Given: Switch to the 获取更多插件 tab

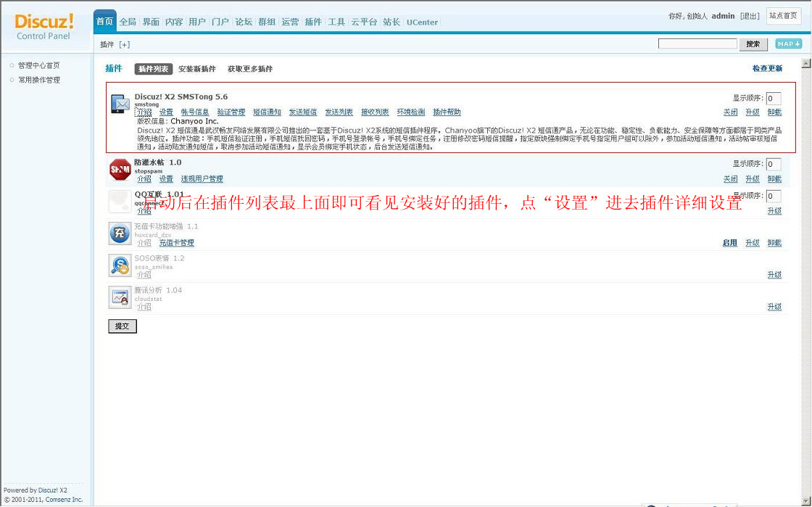Looking at the screenshot, I should tap(250, 69).
